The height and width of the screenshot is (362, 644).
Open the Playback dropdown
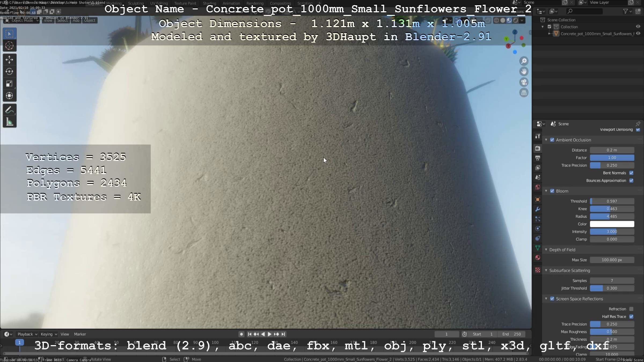pos(27,334)
